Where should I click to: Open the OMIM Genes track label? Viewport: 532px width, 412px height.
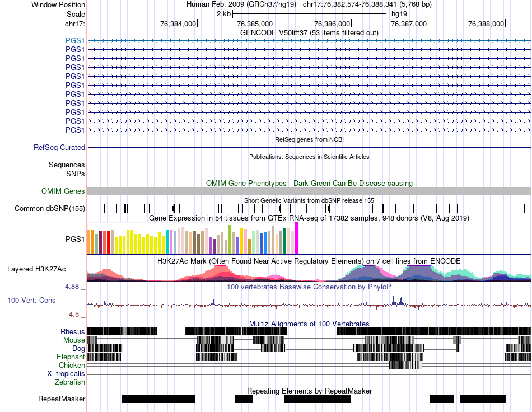tap(63, 191)
